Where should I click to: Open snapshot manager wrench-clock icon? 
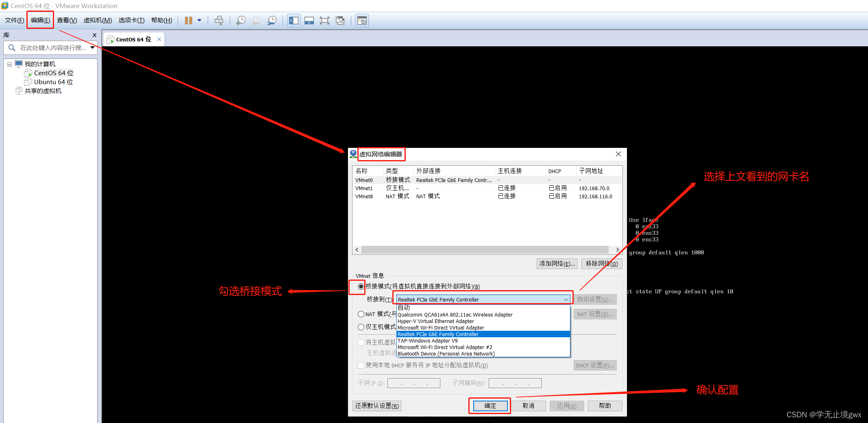(x=272, y=20)
